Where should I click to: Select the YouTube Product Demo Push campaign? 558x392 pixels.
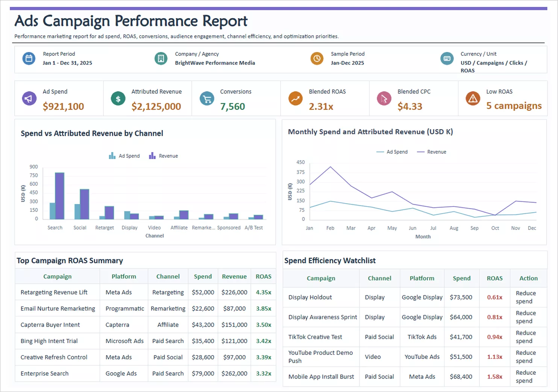tap(321, 357)
